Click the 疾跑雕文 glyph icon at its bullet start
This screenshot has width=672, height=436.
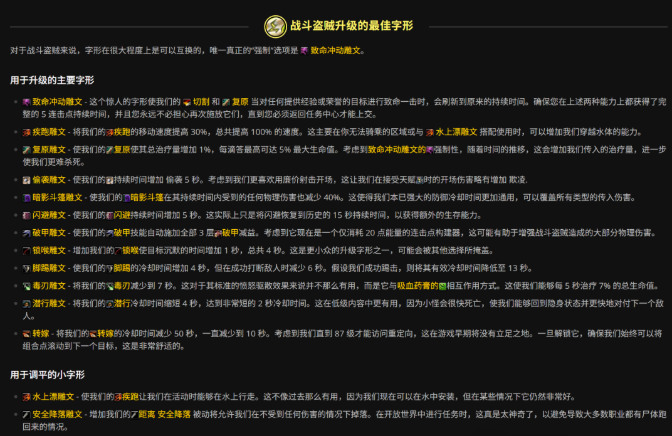pos(27,131)
